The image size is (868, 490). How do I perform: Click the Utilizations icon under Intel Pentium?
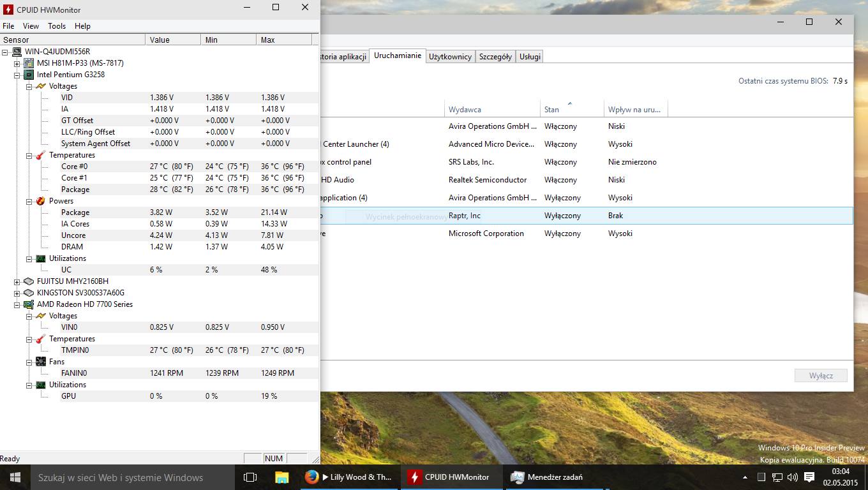pos(41,258)
